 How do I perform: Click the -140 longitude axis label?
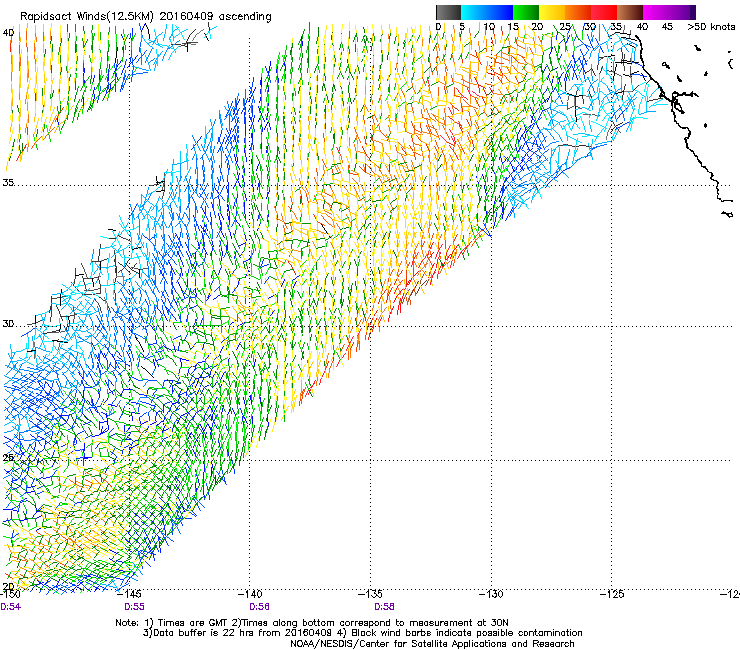pyautogui.click(x=250, y=594)
